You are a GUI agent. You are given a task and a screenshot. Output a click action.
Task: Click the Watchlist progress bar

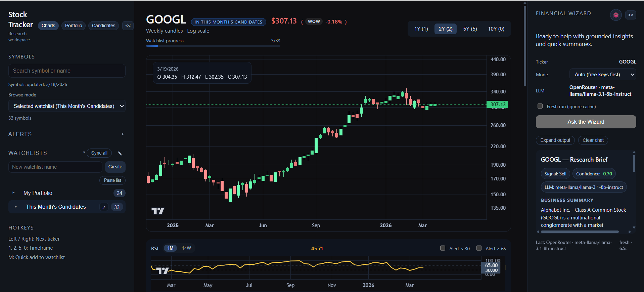click(x=213, y=46)
